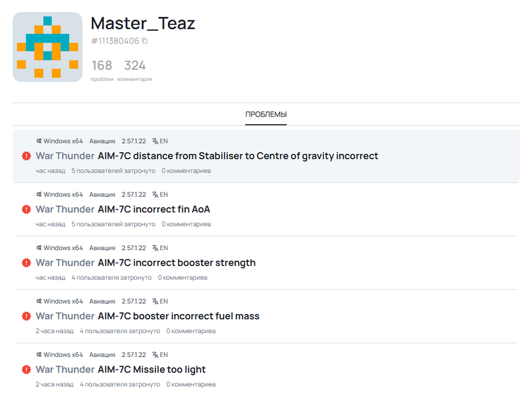Screen dimensions: 532x396
Task: Click Windows logo icon on fin AoA report
Action: pyautogui.click(x=39, y=194)
